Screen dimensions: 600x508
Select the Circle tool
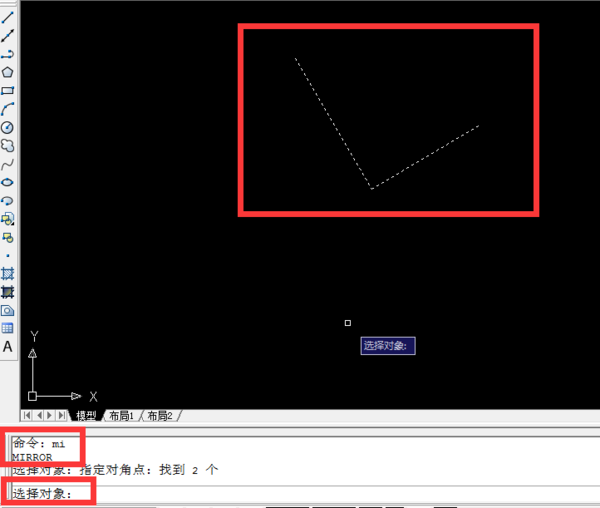point(8,127)
